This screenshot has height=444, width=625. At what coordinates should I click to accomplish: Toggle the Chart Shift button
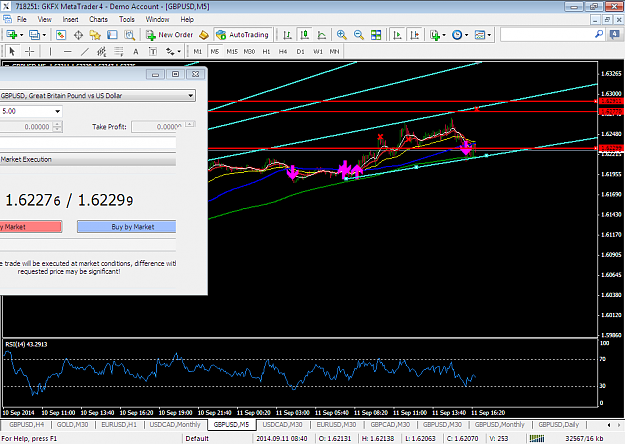415,35
